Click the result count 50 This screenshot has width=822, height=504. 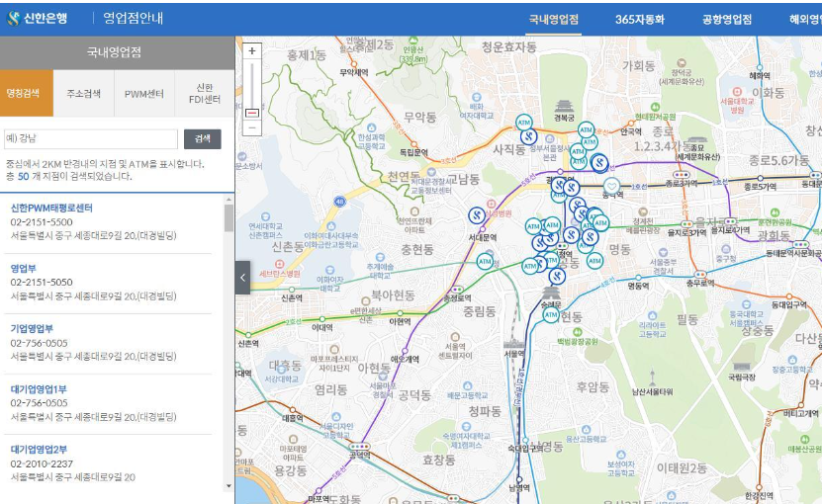23,177
